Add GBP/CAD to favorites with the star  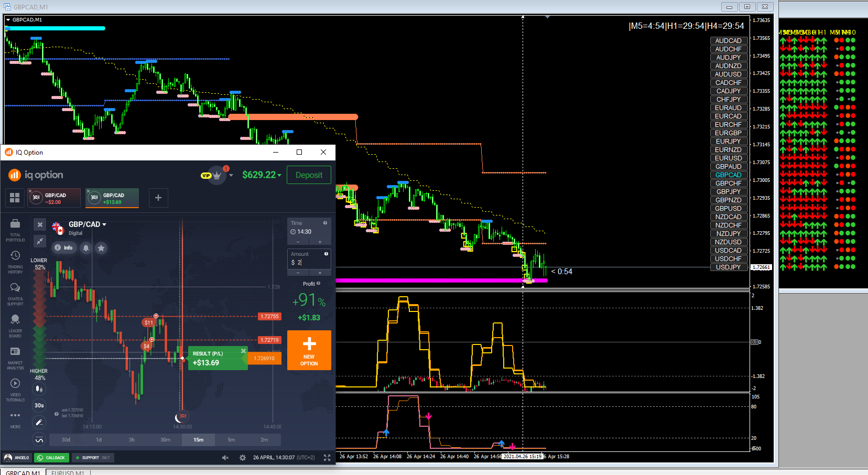[101, 247]
